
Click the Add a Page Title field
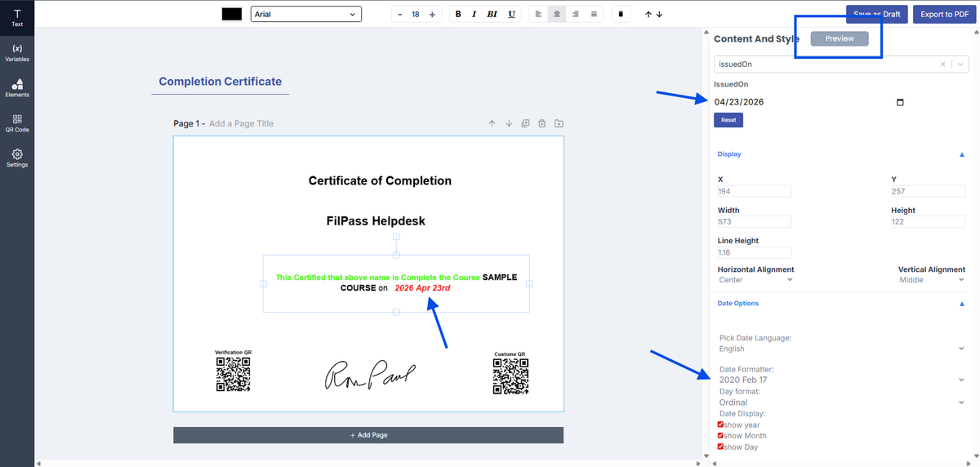point(242,124)
